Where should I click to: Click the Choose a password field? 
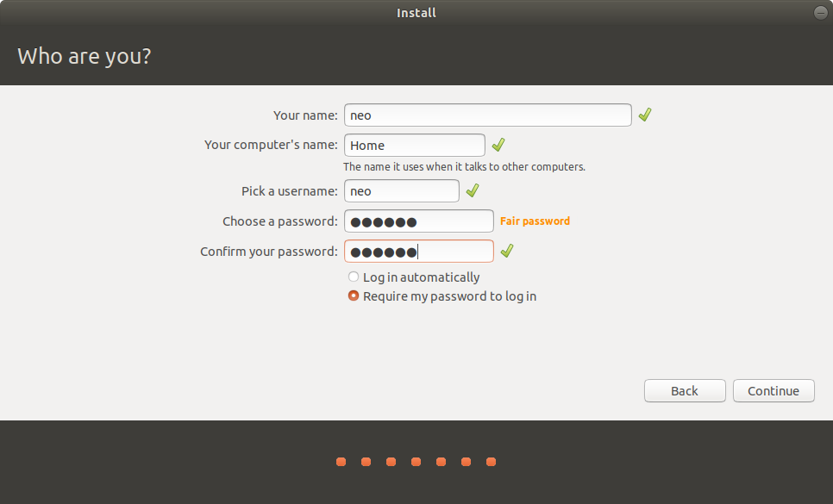coord(418,221)
